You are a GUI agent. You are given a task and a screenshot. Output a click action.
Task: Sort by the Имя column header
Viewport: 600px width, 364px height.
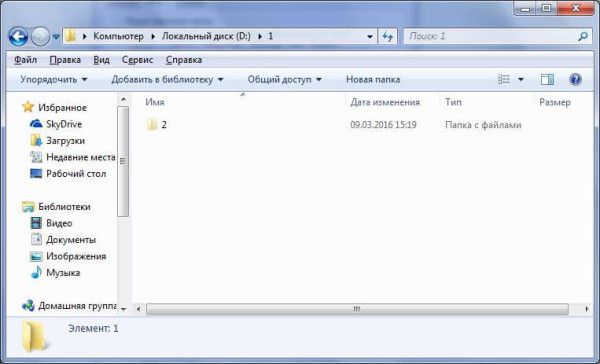155,102
